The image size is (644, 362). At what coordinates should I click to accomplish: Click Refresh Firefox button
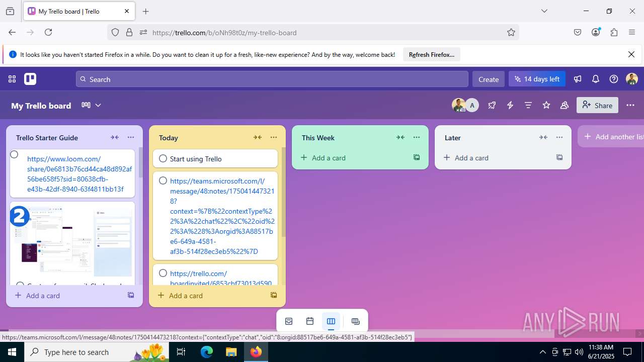(x=432, y=54)
